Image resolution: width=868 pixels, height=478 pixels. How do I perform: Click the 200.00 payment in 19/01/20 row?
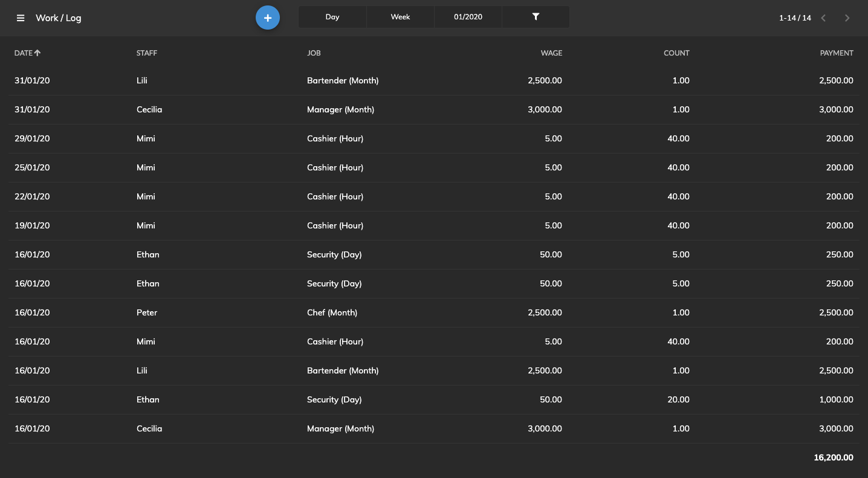pos(840,225)
